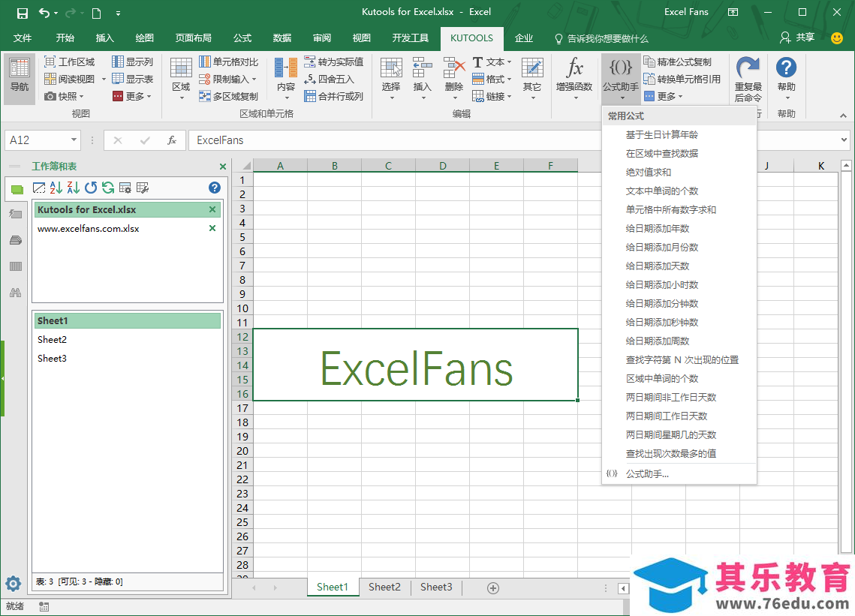Select Sheet3 in navigation pane list
Screen dimensions: 855x616
click(x=128, y=358)
